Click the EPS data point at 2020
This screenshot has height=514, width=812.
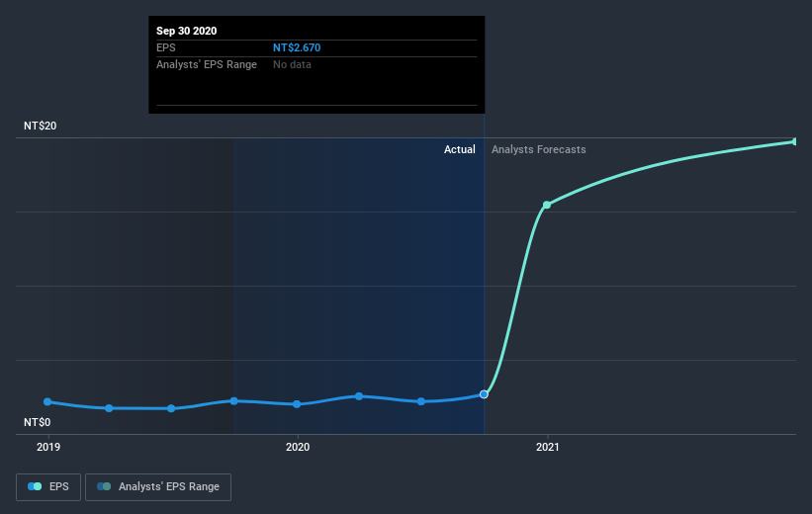(x=297, y=404)
